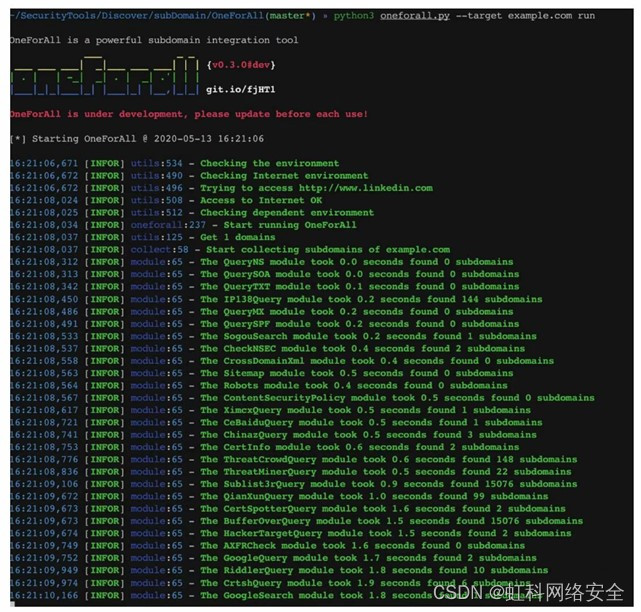The width and height of the screenshot is (641, 612).
Task: Click the 'collect:58' source reference
Action: 159,249
